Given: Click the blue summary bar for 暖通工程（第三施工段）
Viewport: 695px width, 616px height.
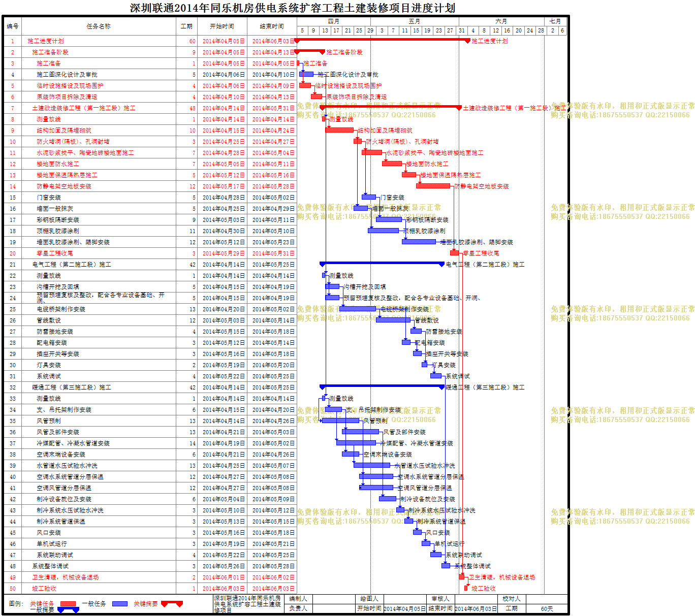Looking at the screenshot, I should [x=382, y=386].
